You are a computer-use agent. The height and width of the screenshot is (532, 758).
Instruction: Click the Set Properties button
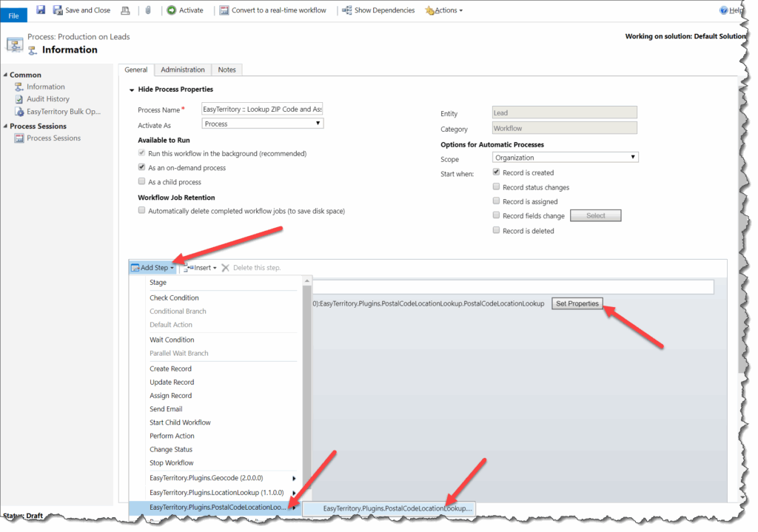click(577, 303)
